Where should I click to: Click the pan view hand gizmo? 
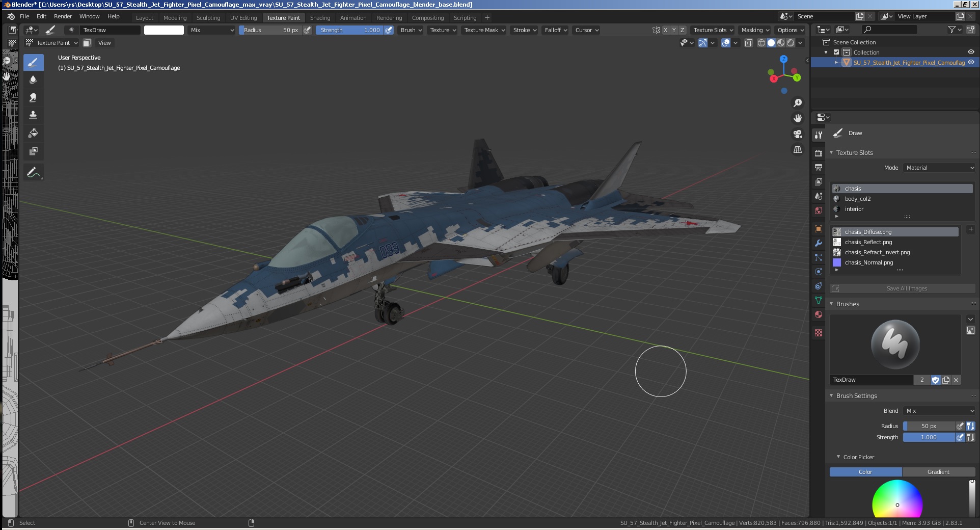pos(798,118)
